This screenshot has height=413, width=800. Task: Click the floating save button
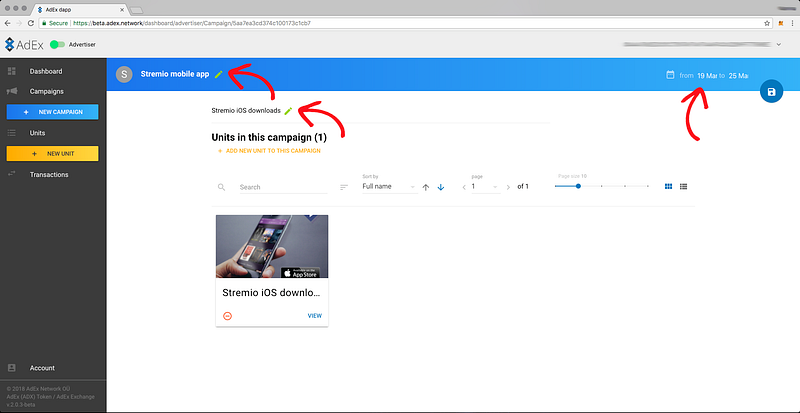tap(771, 92)
